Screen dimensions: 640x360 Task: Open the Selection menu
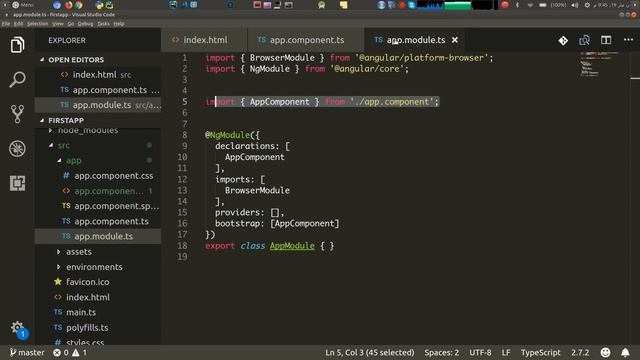38,24
